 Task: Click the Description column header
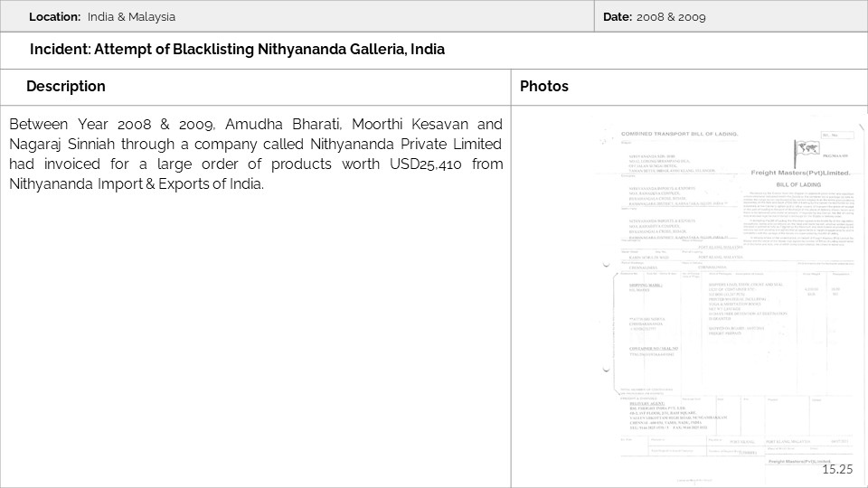click(x=66, y=87)
